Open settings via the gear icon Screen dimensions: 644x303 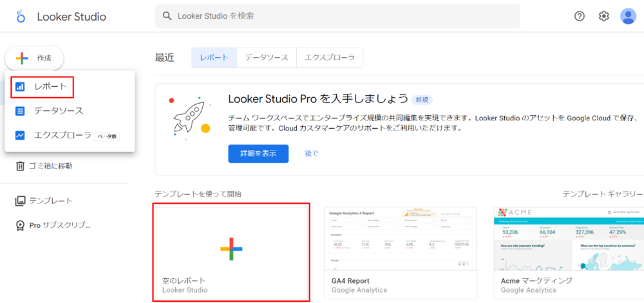click(x=603, y=16)
